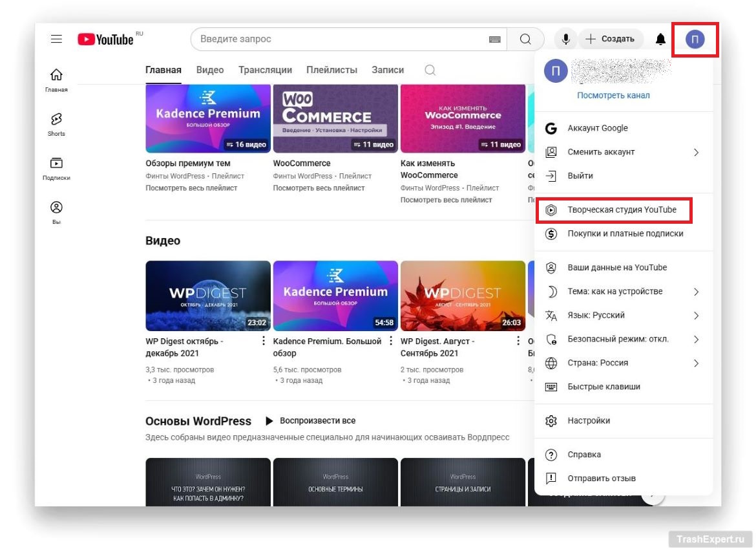Click the Отправить отзыв feedback icon
Screen dimensions: 756x551
[x=551, y=479]
